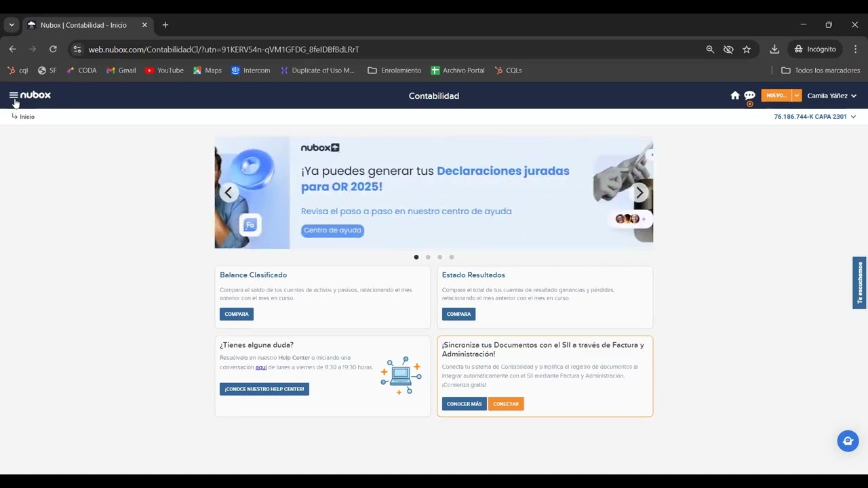Screen dimensions: 868x488
Task: View site information icon in address bar
Action: click(77, 49)
